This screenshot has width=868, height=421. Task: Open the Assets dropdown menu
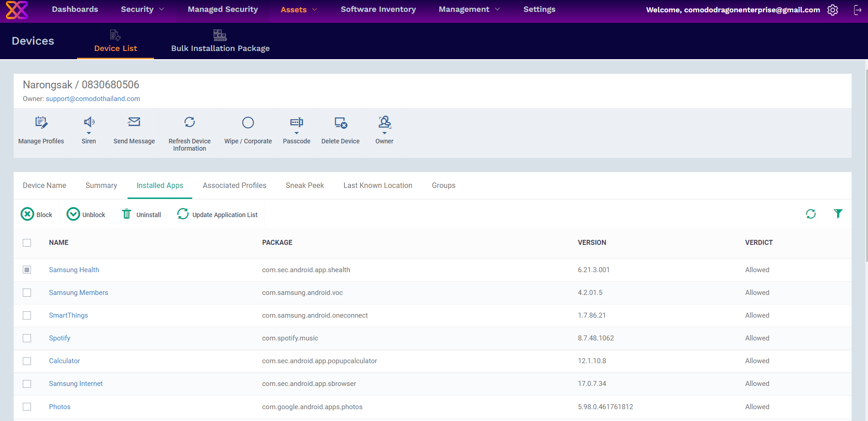(298, 10)
